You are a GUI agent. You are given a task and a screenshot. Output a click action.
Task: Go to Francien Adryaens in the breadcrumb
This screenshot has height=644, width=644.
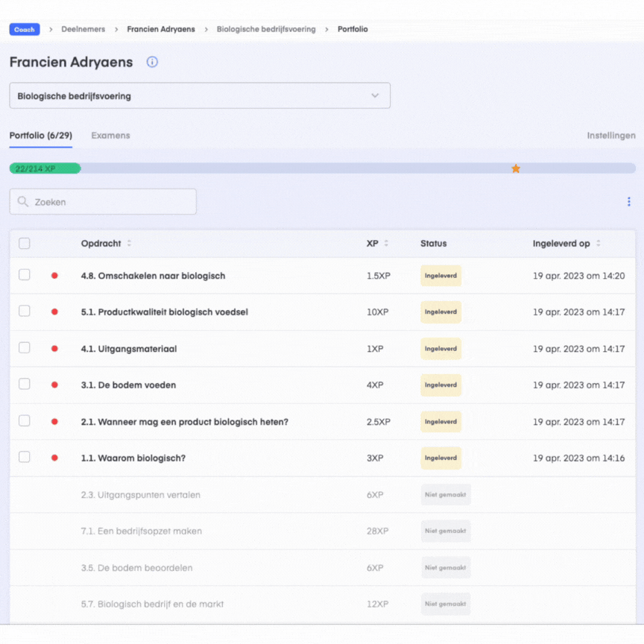(x=161, y=29)
